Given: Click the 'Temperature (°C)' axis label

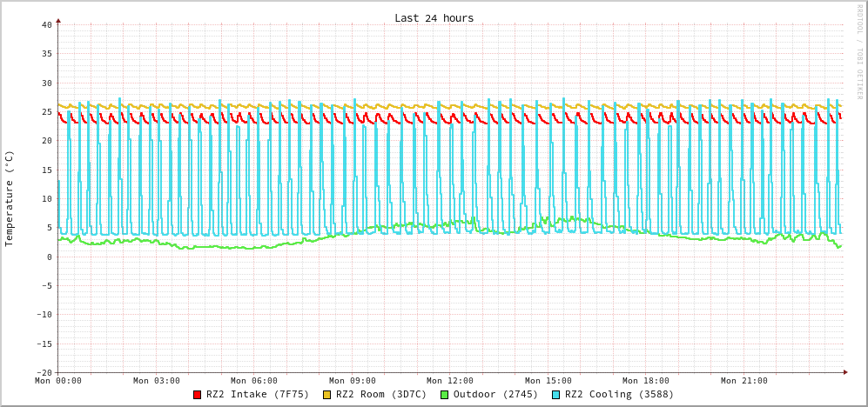Looking at the screenshot, I should pos(9,199).
